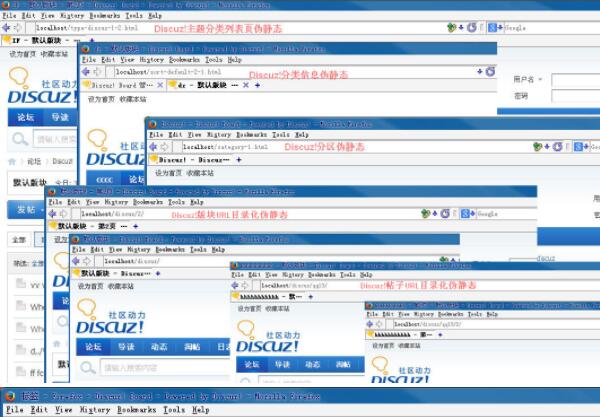Click the 用户名 input field
The image size is (600, 417).
[x=575, y=80]
